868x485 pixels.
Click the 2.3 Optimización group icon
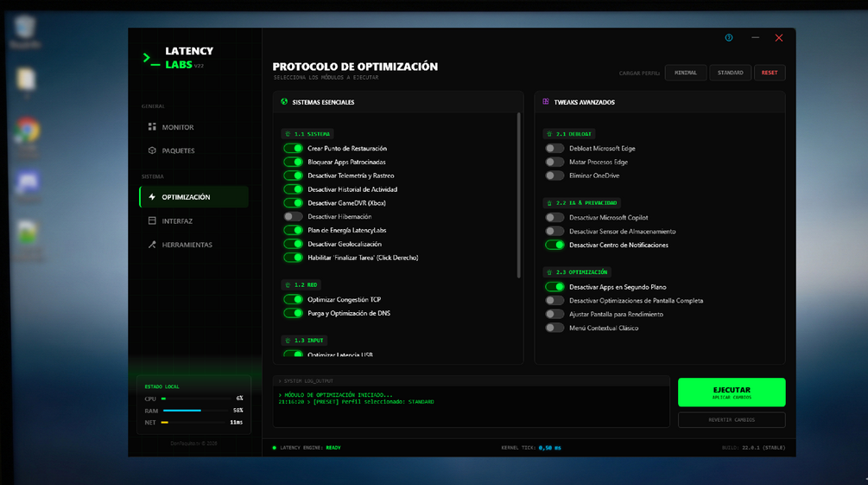click(x=549, y=272)
